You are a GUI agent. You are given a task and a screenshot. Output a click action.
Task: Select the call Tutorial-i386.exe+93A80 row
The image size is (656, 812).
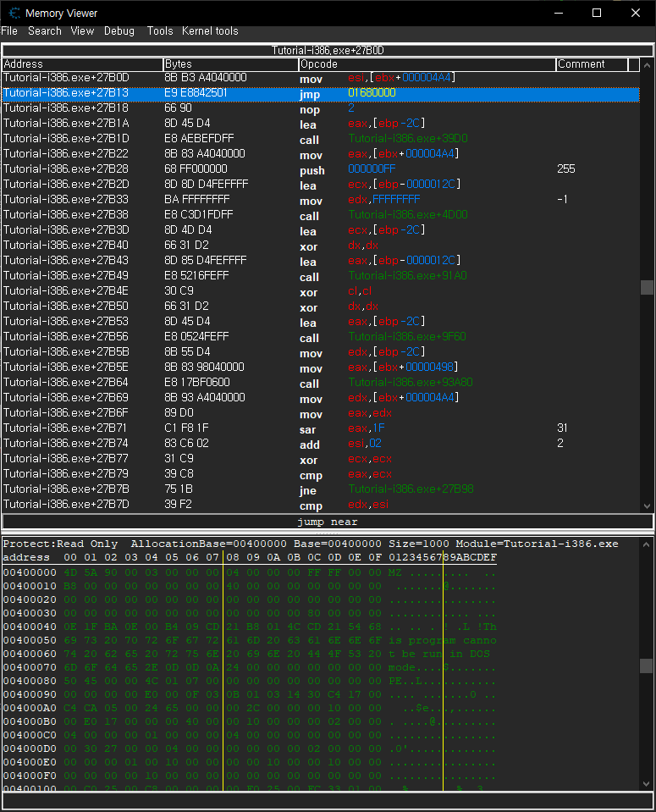pyautogui.click(x=321, y=383)
